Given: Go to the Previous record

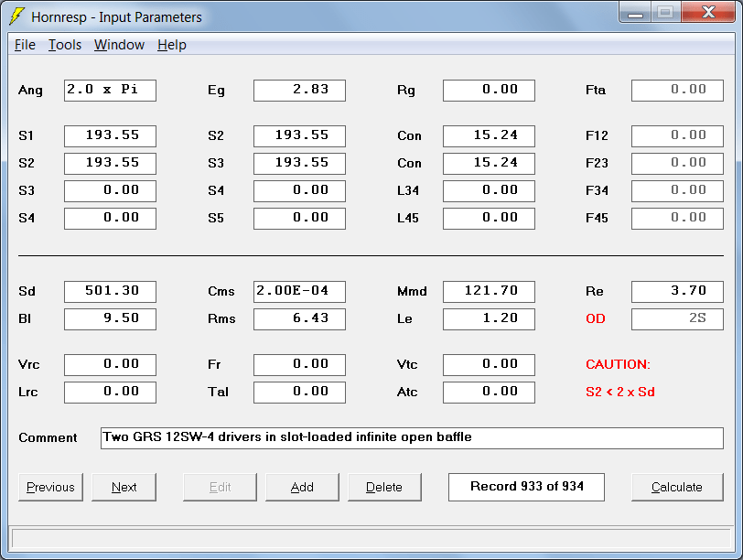Looking at the screenshot, I should [50, 487].
